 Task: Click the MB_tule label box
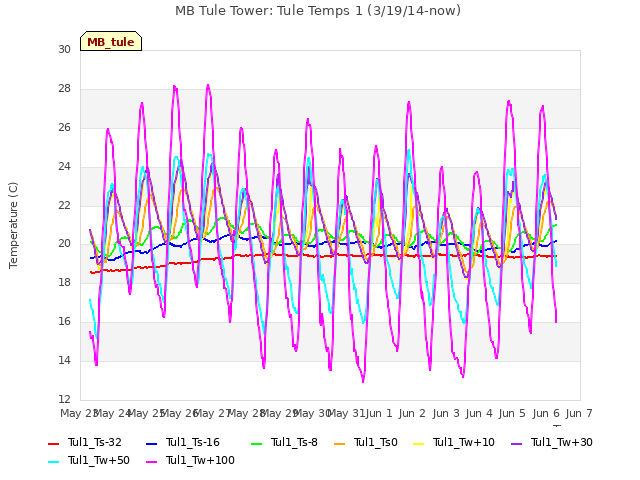111,41
